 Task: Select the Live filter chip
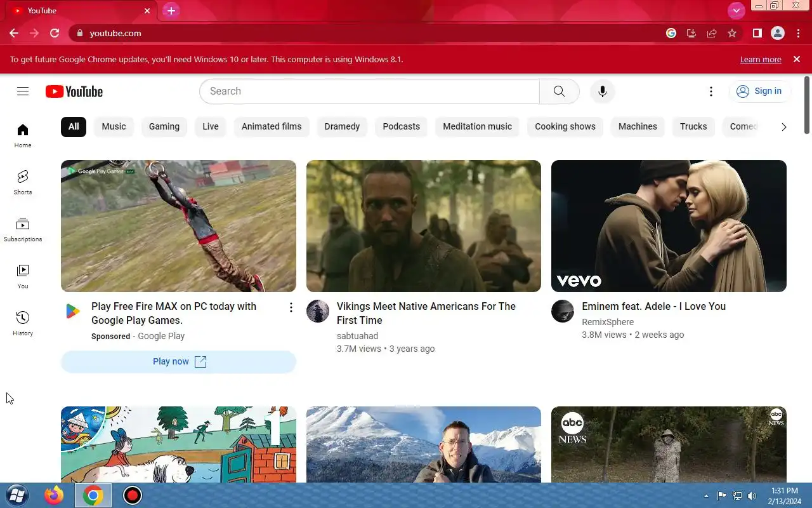coord(211,126)
